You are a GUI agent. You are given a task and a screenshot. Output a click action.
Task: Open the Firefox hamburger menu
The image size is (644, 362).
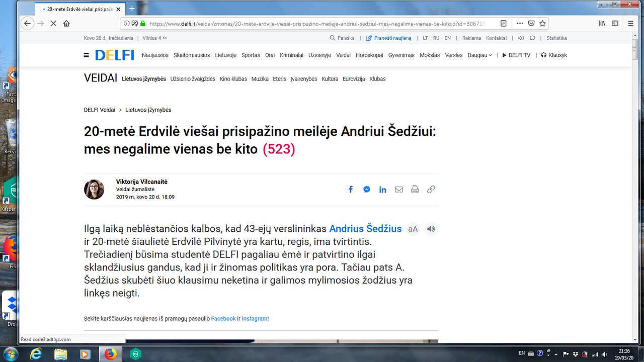[x=630, y=23]
